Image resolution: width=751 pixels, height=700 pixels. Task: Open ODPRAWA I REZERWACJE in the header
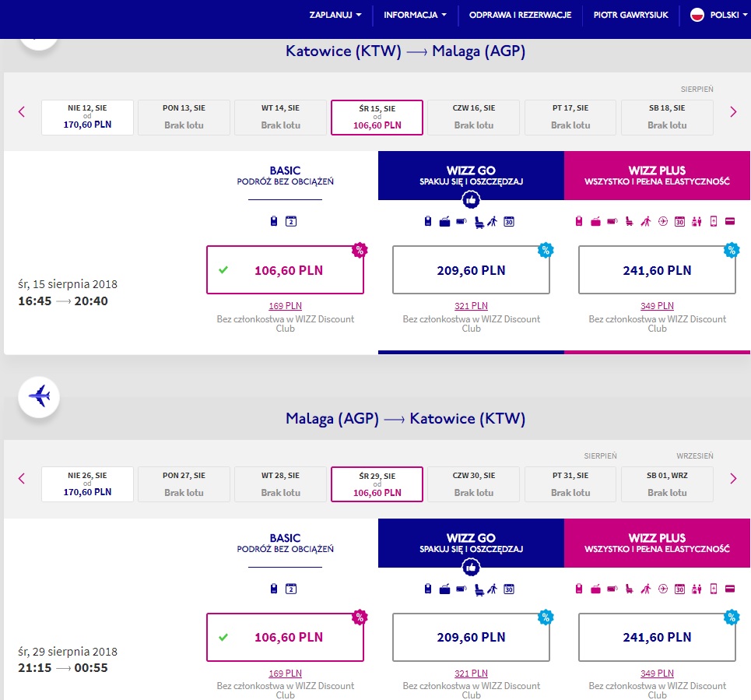(520, 15)
